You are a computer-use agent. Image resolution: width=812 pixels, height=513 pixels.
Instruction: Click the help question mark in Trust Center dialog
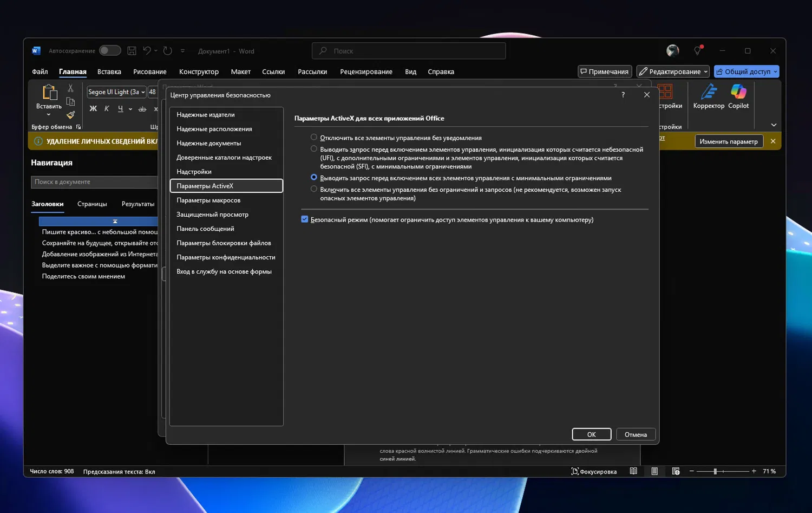[623, 95]
